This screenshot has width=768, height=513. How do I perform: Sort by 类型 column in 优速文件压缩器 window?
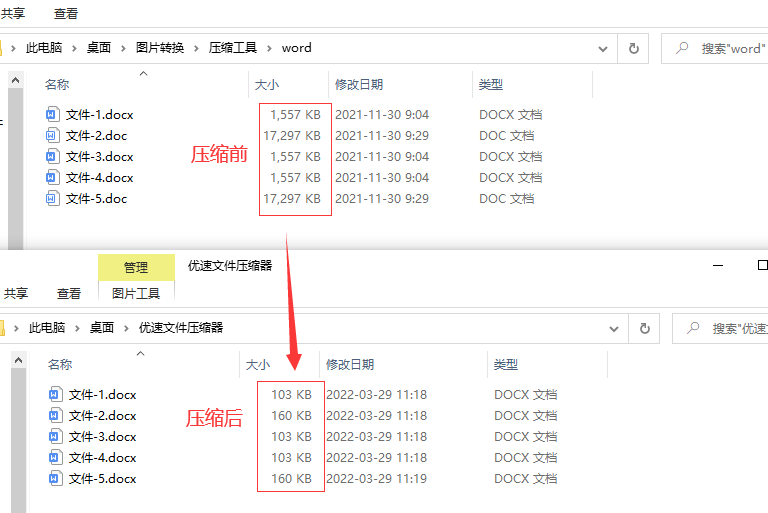pyautogui.click(x=506, y=364)
